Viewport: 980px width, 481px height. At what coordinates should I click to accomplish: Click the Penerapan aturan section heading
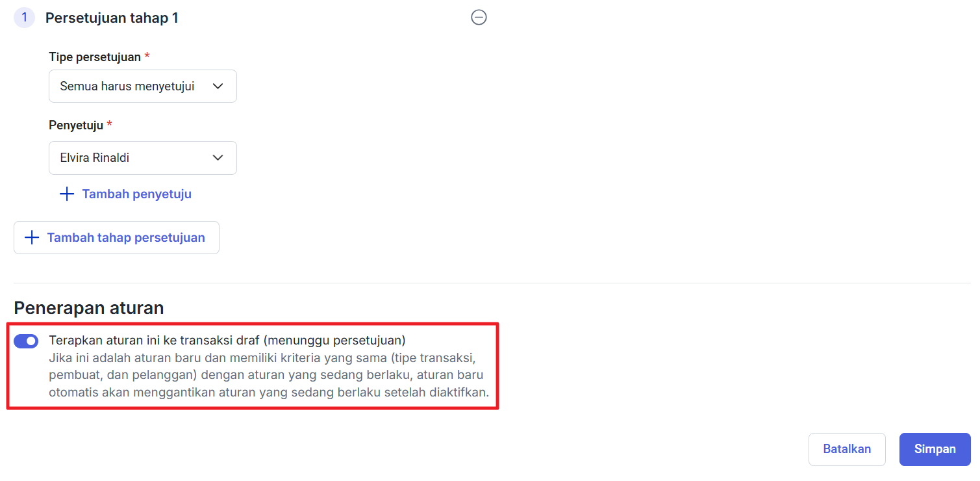89,307
